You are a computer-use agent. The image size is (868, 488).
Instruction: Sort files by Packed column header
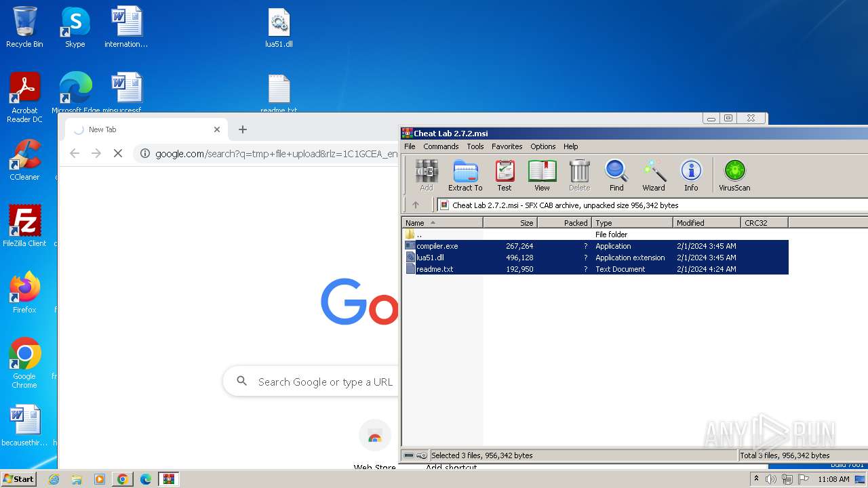tap(565, 222)
